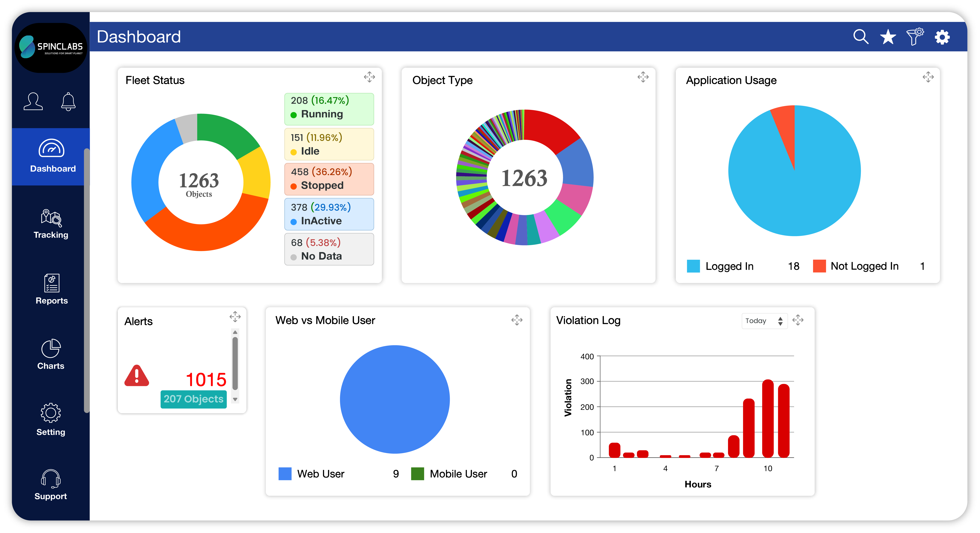This screenshot has height=533, width=980.
Task: Click the gear icon in top bar
Action: click(x=942, y=37)
